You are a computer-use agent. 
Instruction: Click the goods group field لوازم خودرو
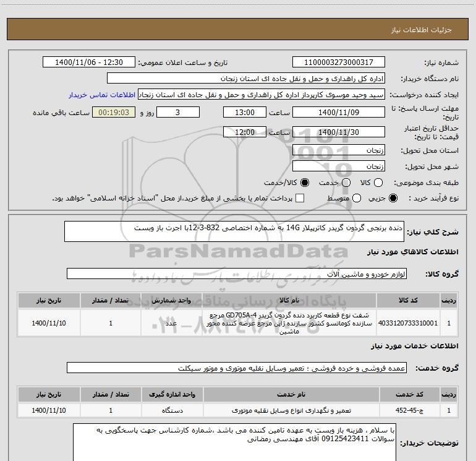tap(237, 274)
